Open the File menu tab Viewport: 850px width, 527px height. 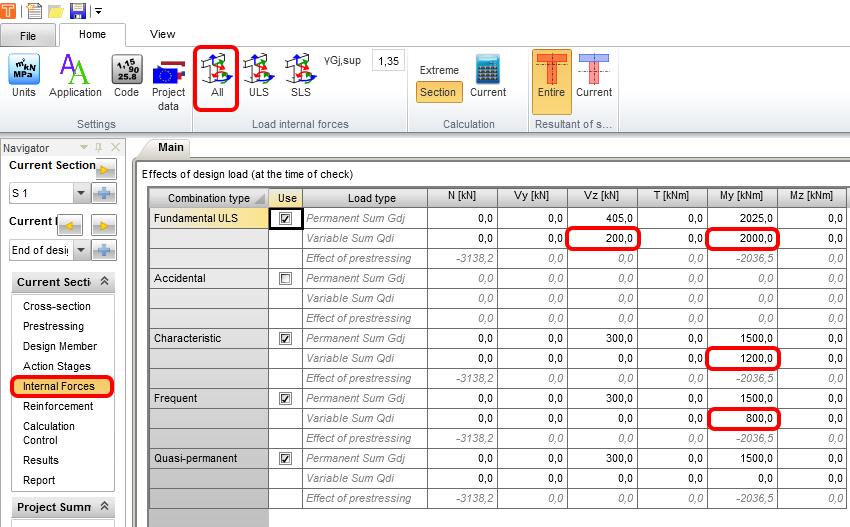(x=28, y=35)
